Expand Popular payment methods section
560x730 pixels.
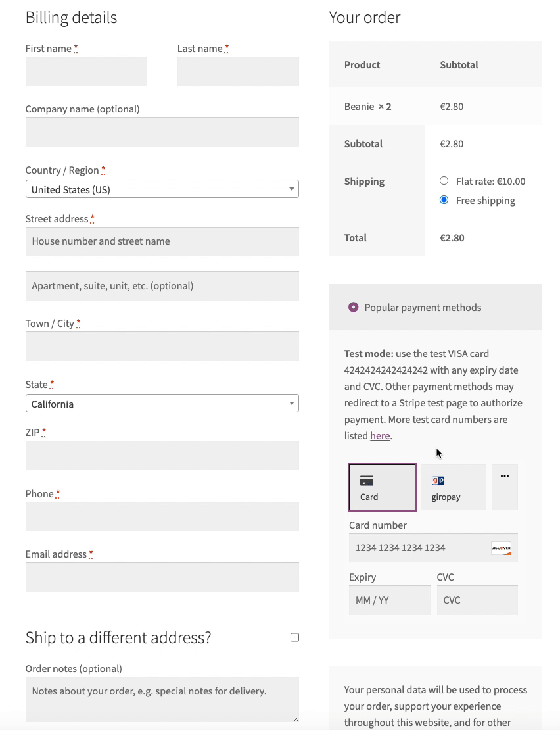tap(353, 307)
